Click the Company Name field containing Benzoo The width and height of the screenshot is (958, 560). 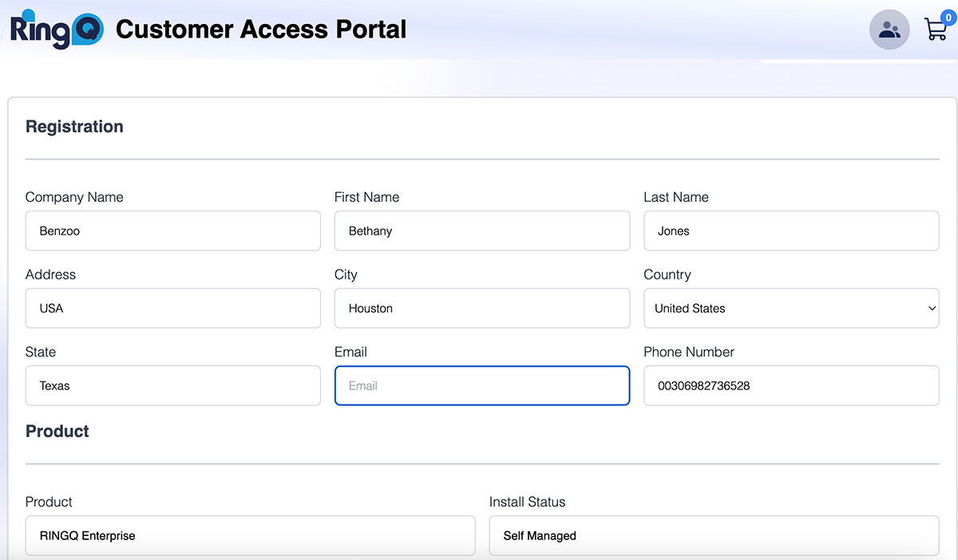point(172,231)
